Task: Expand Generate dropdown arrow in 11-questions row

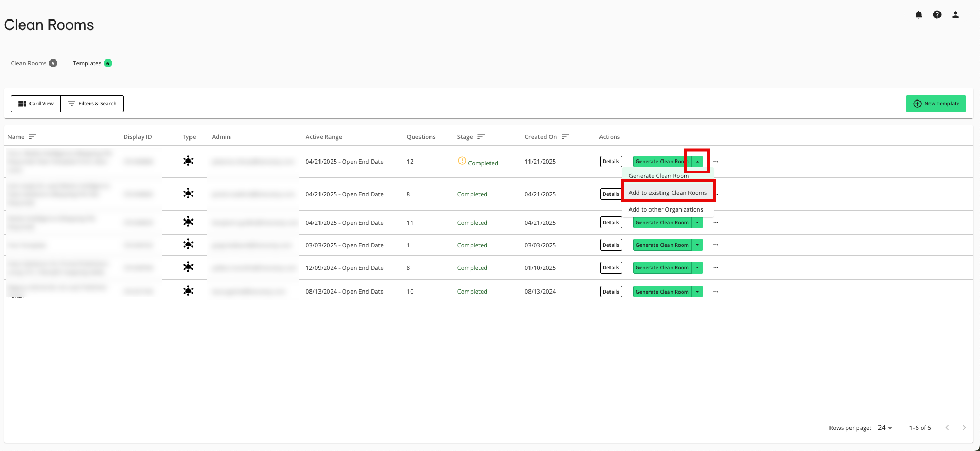Action: point(697,222)
